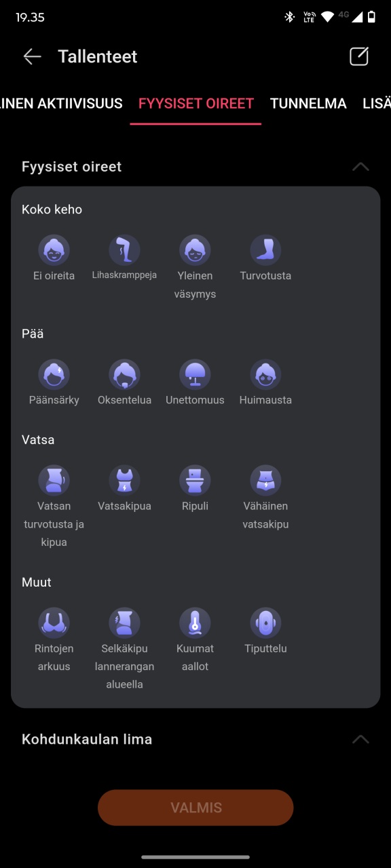Collapse the Fyysiset oireet section
The width and height of the screenshot is (391, 868).
360,167
